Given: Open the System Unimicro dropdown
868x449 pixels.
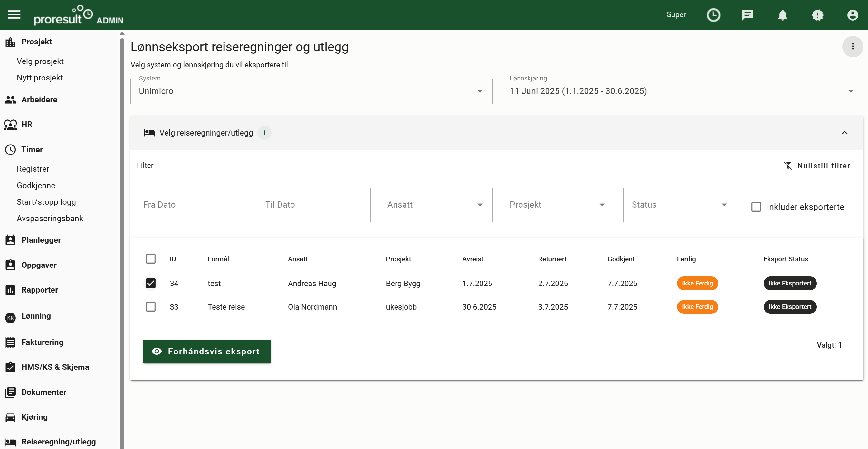Looking at the screenshot, I should pyautogui.click(x=311, y=91).
